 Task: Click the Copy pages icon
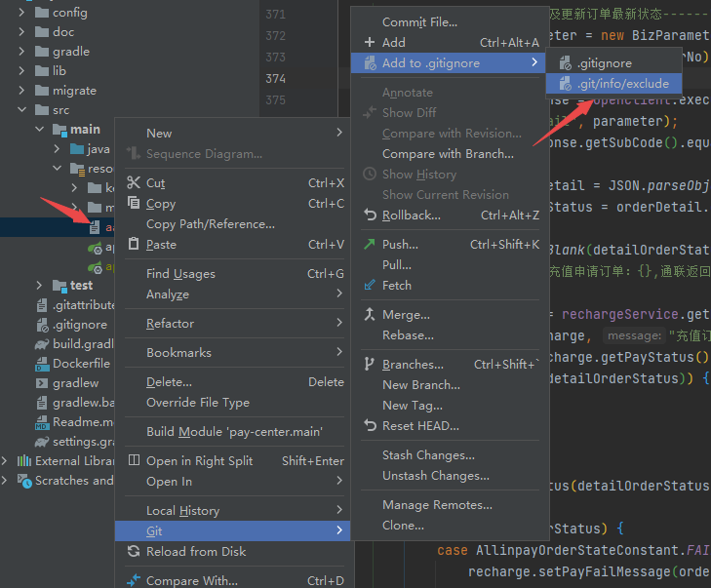click(x=134, y=202)
